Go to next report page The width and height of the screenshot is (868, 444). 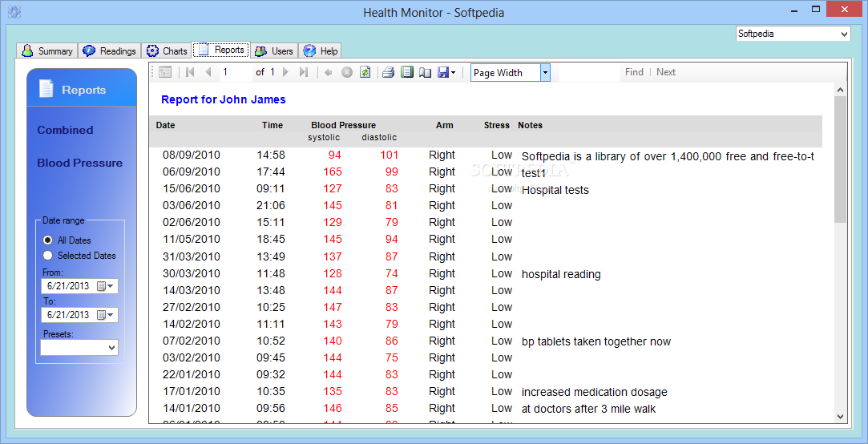285,72
